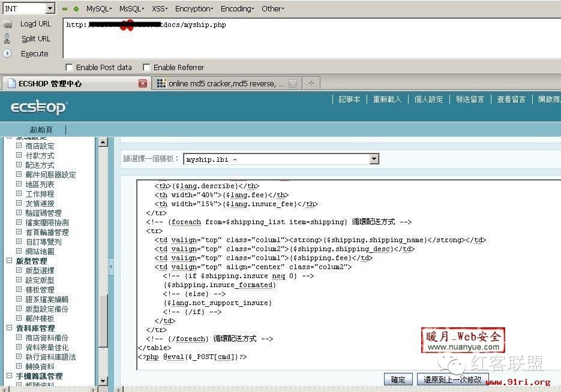The image size is (561, 392).
Task: Open 配送方式 in sidebar
Action: click(x=40, y=165)
